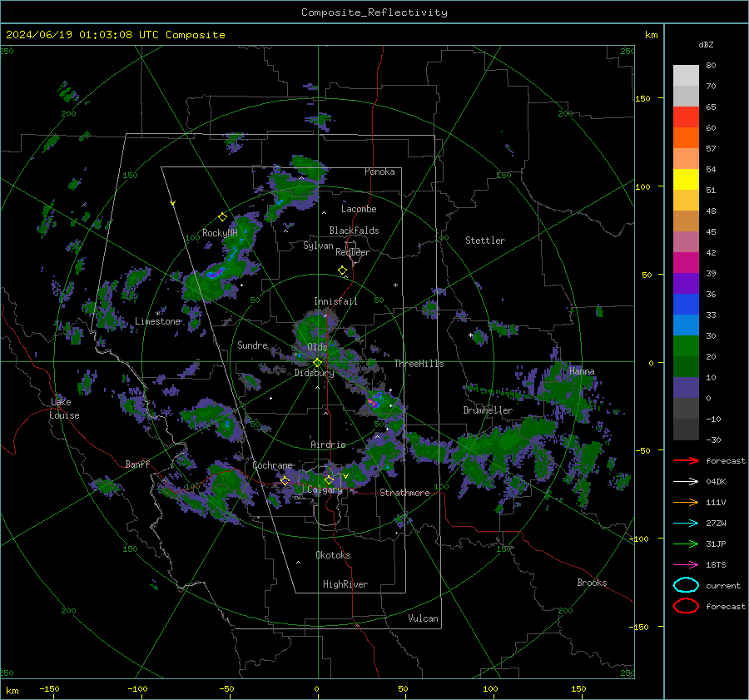Click the magenta 18TS arrow icon
This screenshot has height=700, width=749.
click(686, 565)
